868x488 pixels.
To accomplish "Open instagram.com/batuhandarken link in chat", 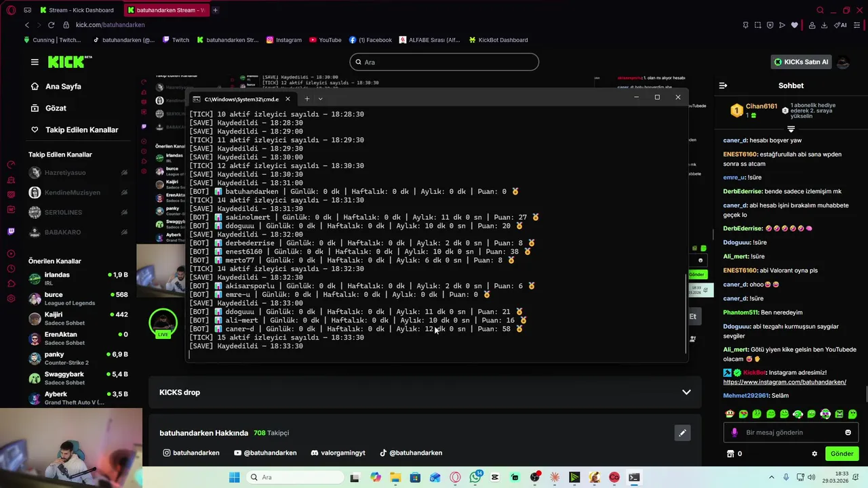I will [x=785, y=382].
